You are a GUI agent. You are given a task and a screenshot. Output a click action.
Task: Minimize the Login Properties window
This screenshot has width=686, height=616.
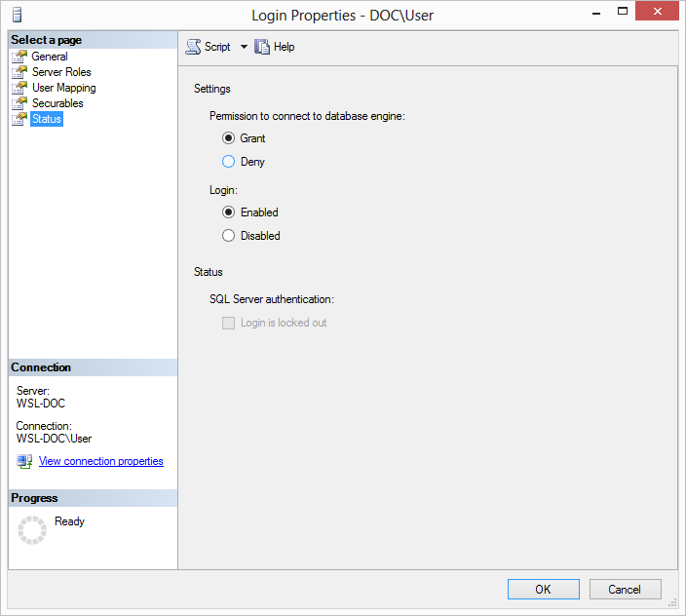point(596,12)
